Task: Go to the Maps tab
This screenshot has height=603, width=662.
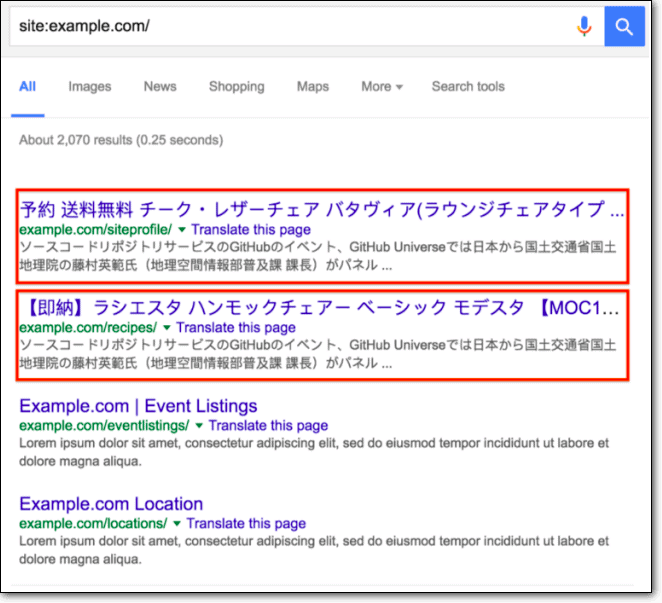Action: [312, 87]
